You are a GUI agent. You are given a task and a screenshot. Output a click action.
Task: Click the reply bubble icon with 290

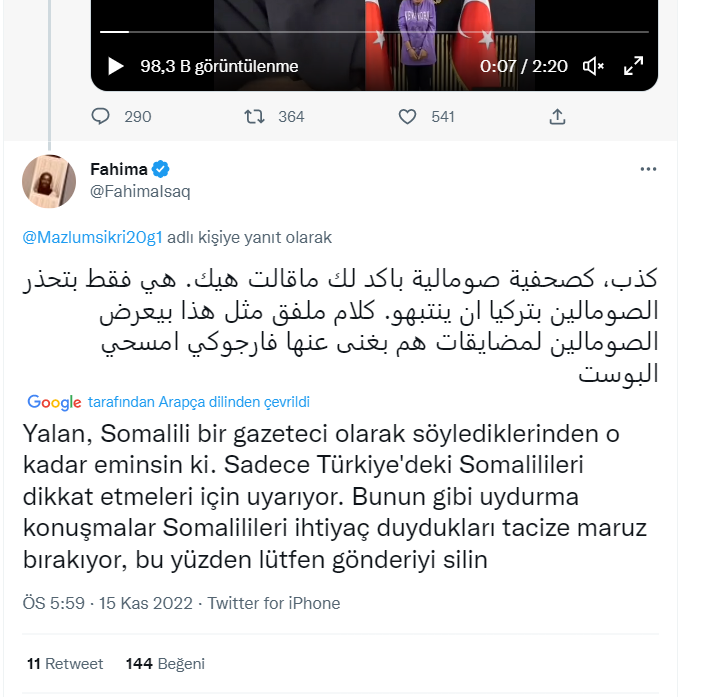[x=101, y=117]
